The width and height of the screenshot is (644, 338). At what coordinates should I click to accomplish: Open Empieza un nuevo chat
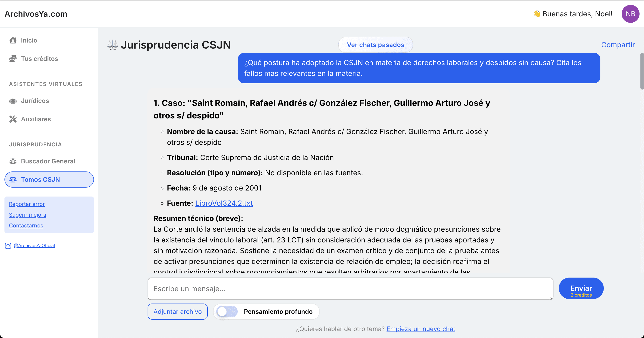[x=420, y=329]
